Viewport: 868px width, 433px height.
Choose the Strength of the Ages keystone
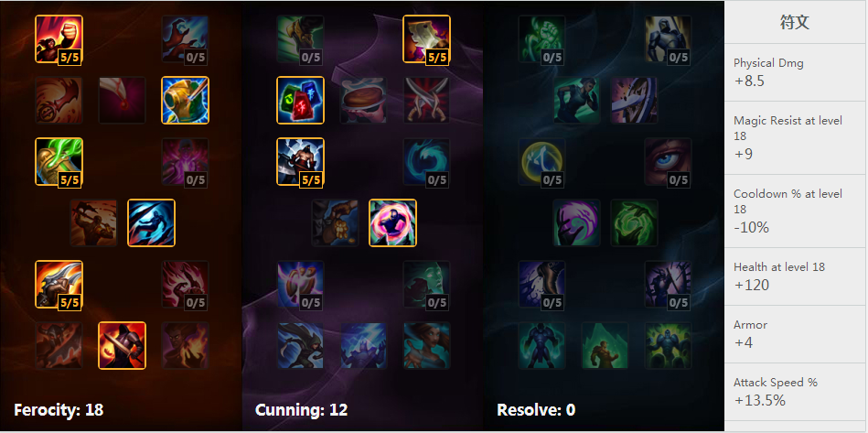point(605,345)
